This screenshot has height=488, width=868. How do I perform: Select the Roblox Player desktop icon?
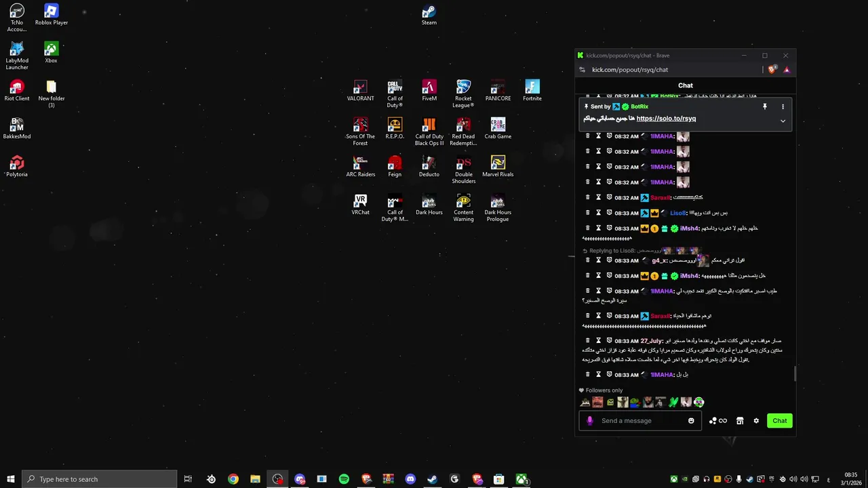[52, 15]
